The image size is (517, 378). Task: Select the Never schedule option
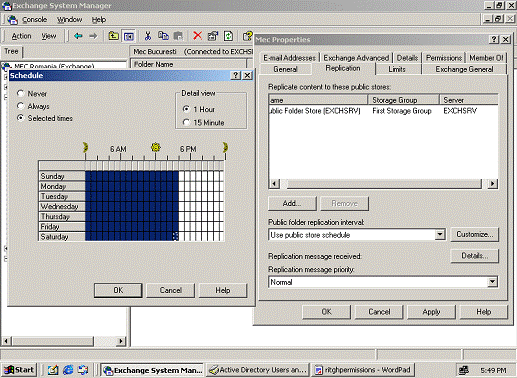tap(21, 93)
